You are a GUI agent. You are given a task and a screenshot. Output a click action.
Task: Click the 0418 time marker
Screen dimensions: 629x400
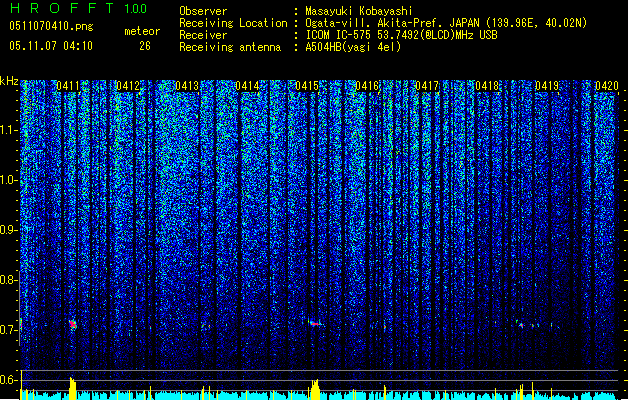487,86
